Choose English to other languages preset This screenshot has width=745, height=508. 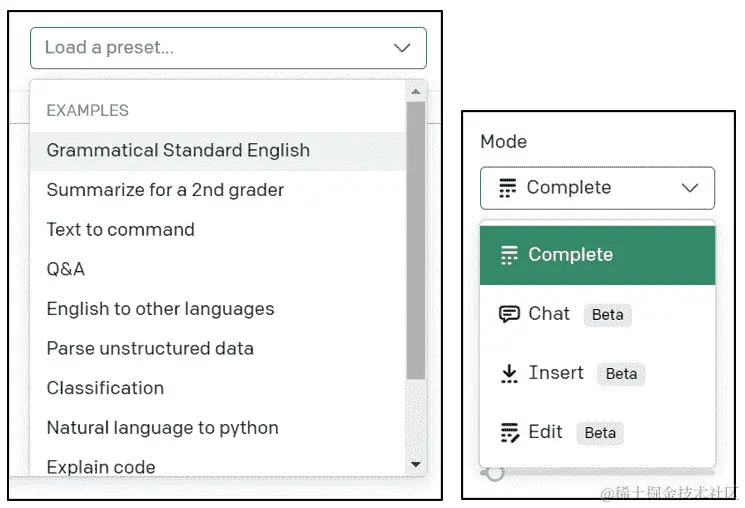click(x=160, y=309)
